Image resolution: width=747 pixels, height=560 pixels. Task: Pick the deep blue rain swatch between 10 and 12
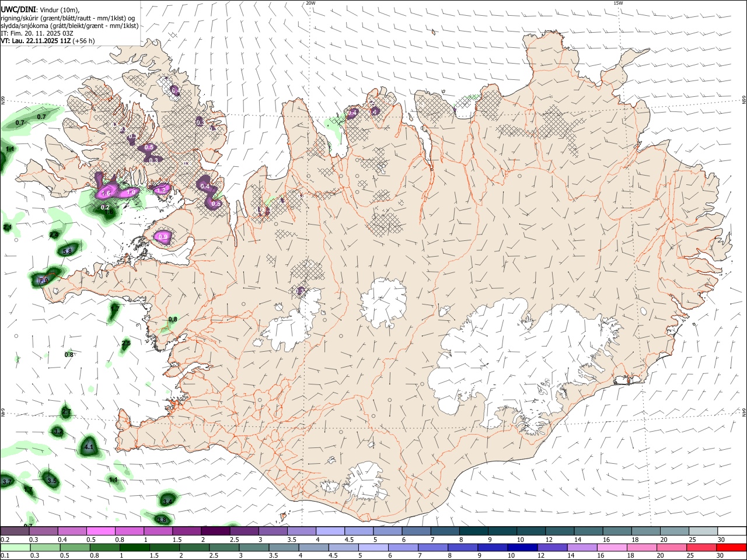click(522, 548)
